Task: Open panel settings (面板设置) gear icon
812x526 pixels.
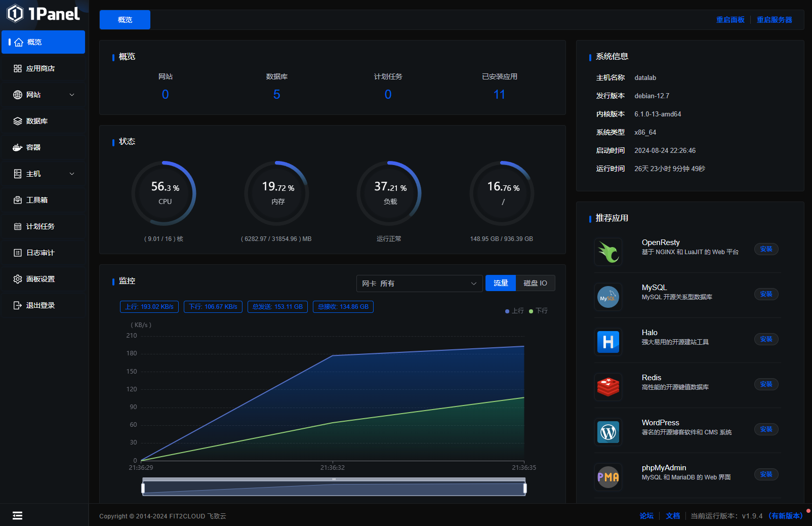Action: click(18, 279)
